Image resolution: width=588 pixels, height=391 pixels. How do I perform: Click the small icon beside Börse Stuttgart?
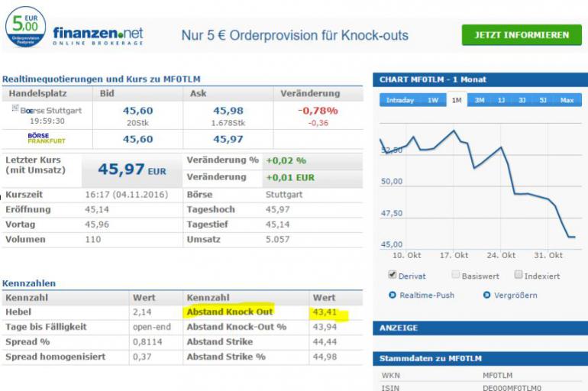(x=15, y=108)
